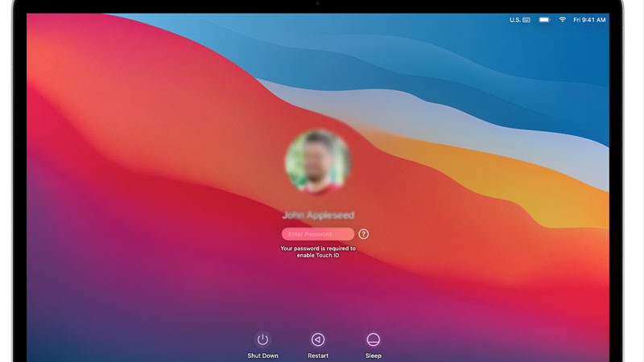644x362 pixels.
Task: Select John Appleseed's profile picture
Action: click(318, 162)
